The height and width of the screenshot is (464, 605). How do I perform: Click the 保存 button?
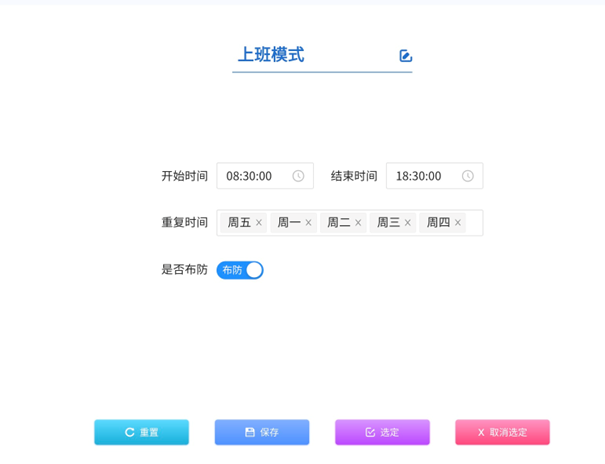[x=262, y=432]
